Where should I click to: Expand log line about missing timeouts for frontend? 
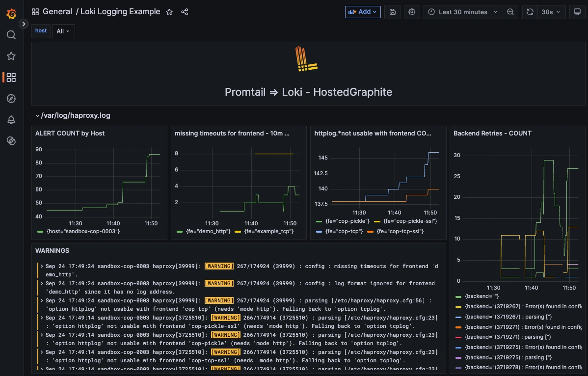42,266
